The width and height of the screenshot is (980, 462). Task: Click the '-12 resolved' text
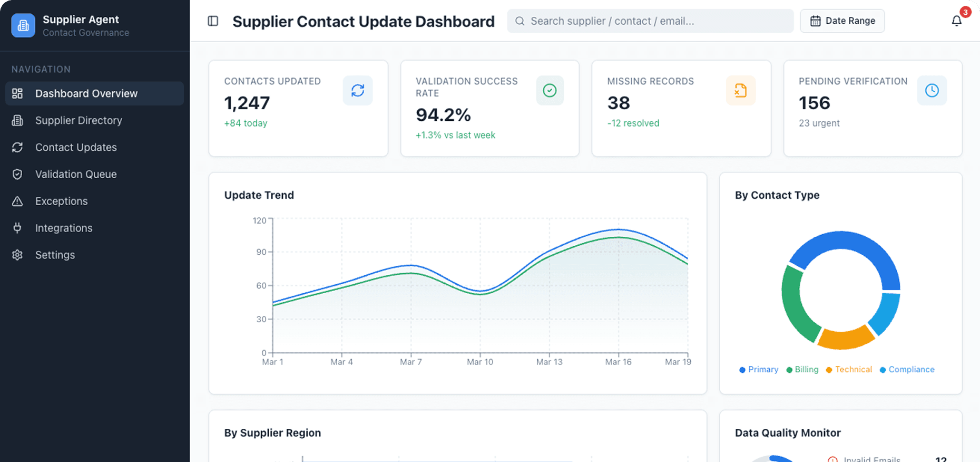(633, 123)
